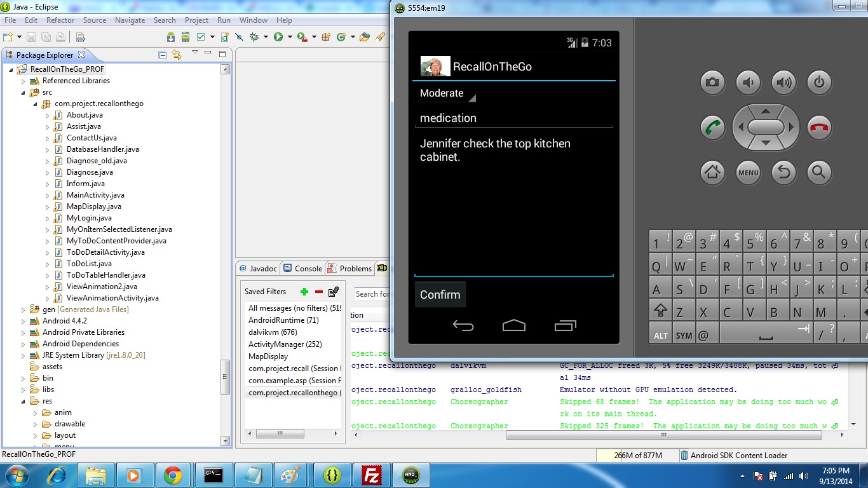Click the emulator hardware Home button
Image resolution: width=868 pixels, height=488 pixels.
[x=712, y=172]
